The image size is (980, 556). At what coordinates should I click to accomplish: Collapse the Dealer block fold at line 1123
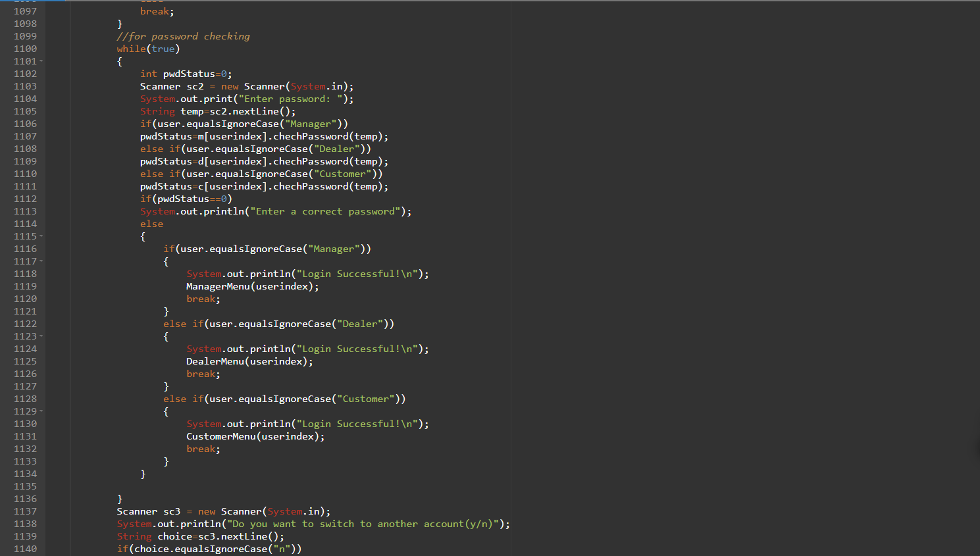tap(41, 336)
